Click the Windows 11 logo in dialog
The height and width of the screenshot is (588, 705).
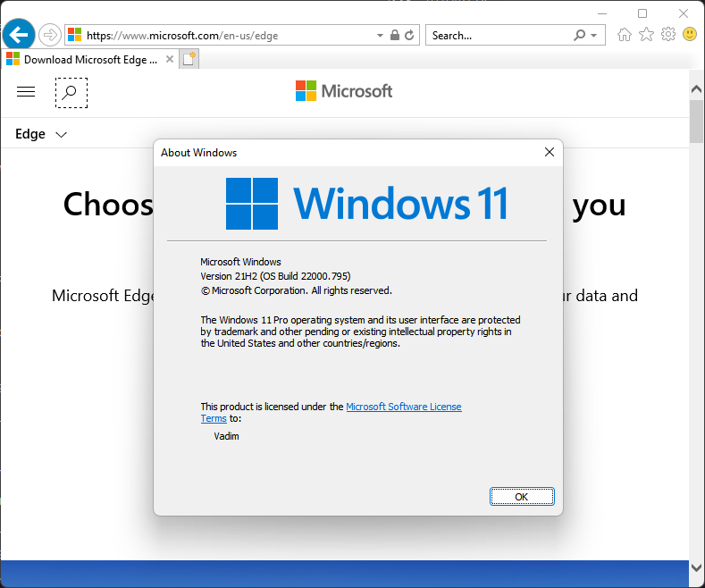(367, 204)
